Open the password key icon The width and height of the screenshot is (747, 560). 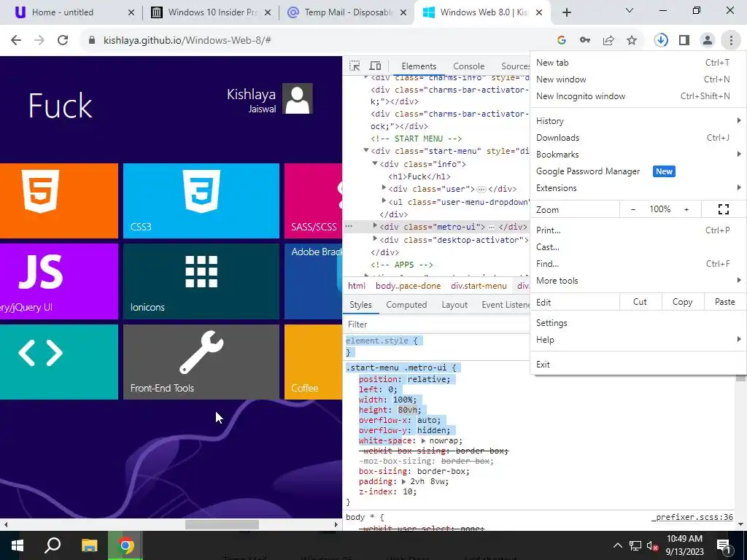585,41
